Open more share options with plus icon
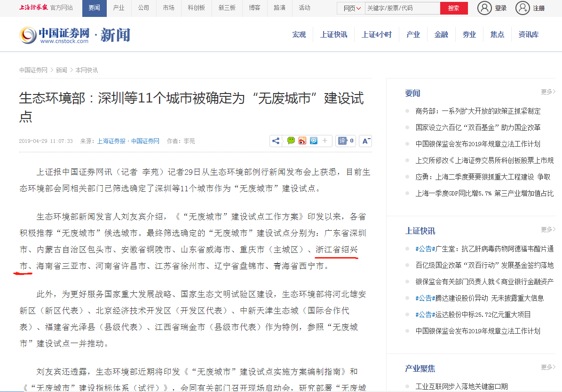Viewport: 562px width, 392px height. [x=325, y=141]
